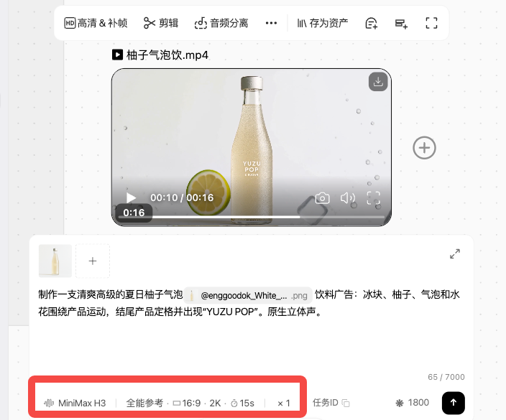This screenshot has width=506, height=420.
Task: Open the 全能参考 mode dropdown
Action: point(144,403)
